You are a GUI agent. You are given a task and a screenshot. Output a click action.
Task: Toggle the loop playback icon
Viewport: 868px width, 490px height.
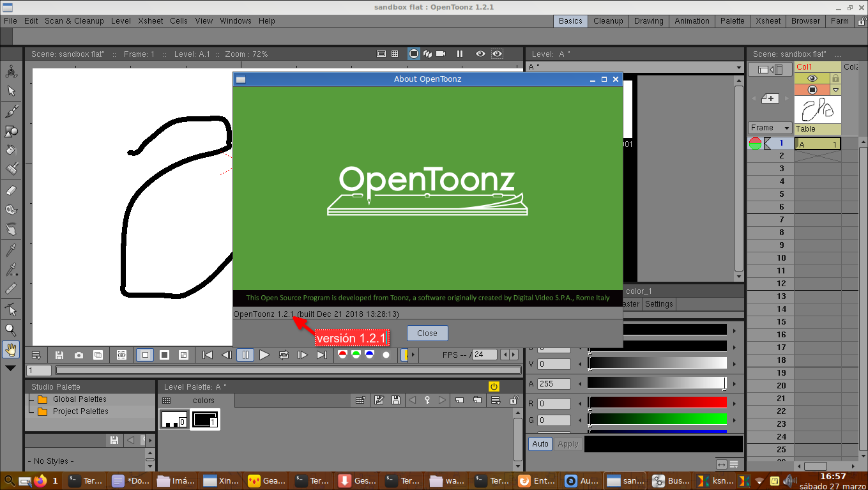point(284,355)
